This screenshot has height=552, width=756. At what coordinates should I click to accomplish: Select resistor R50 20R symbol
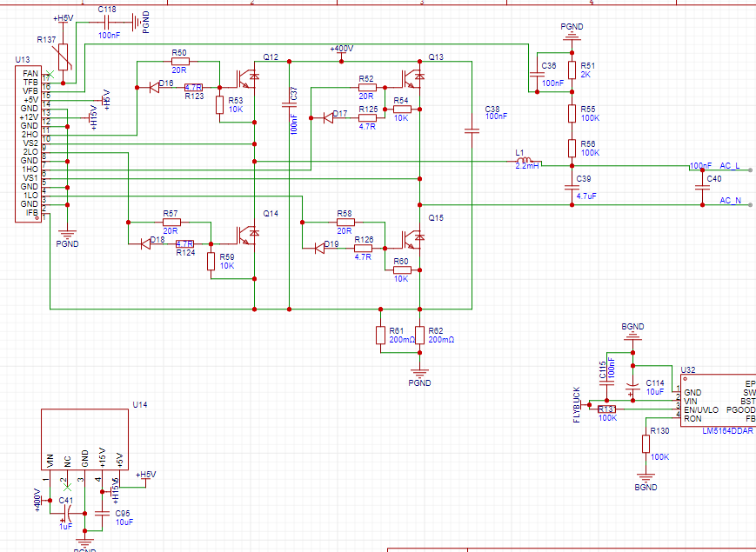coord(180,62)
